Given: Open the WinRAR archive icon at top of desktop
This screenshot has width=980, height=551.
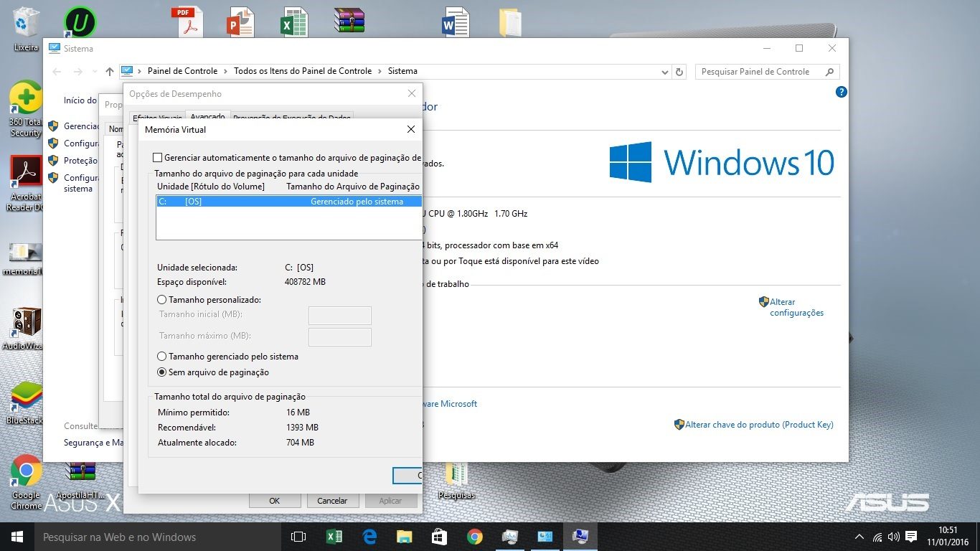Looking at the screenshot, I should [349, 22].
